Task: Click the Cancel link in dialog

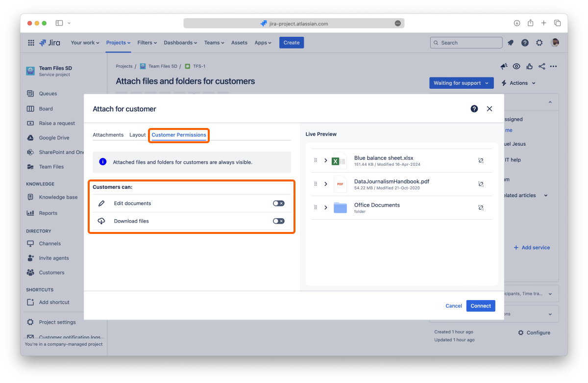Action: tap(453, 306)
